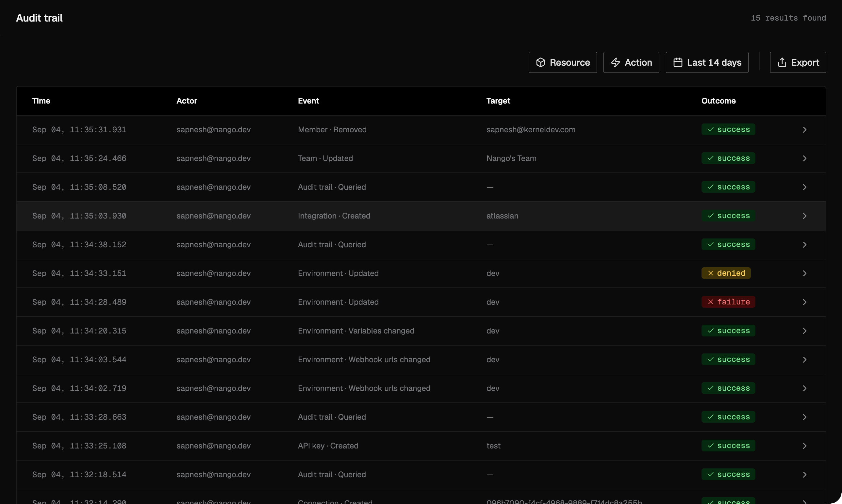The image size is (842, 504).
Task: Click the upload icon on Export
Action: [x=782, y=62]
